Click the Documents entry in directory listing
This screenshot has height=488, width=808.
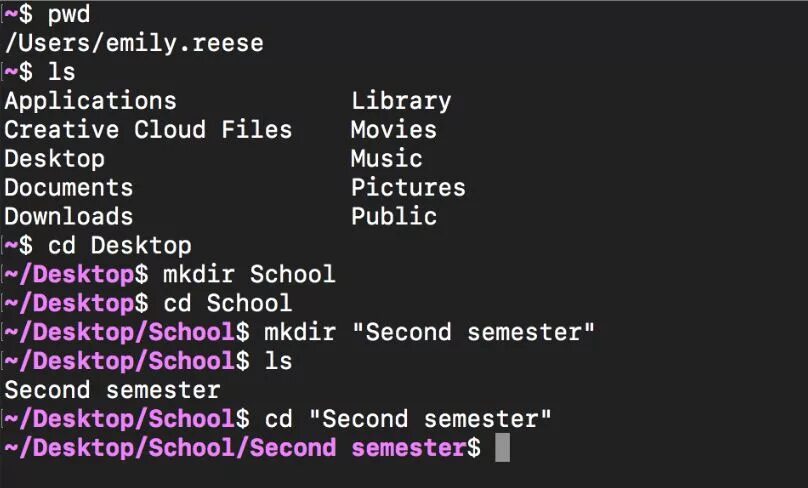click(x=69, y=188)
